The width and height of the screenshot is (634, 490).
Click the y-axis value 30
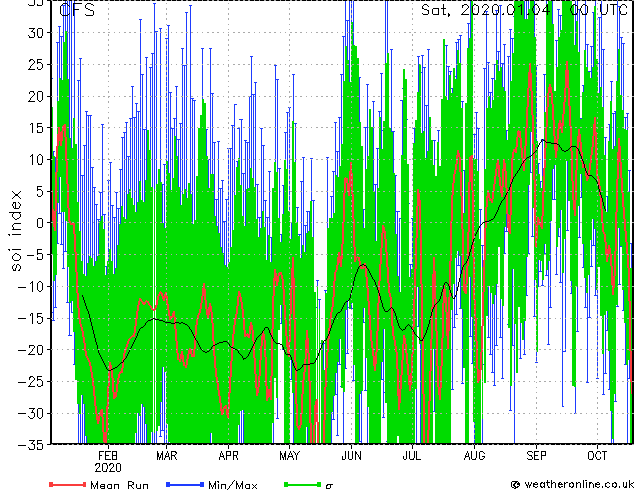point(36,33)
